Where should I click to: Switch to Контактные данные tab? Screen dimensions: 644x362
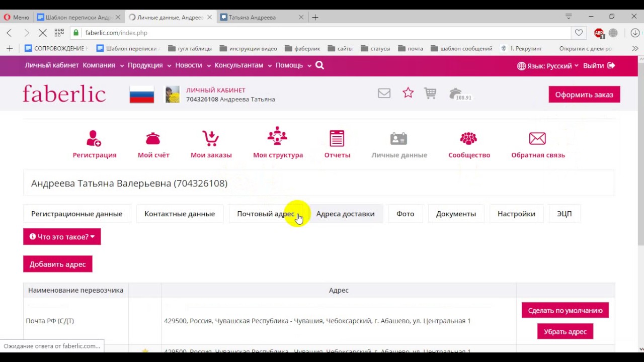click(180, 214)
